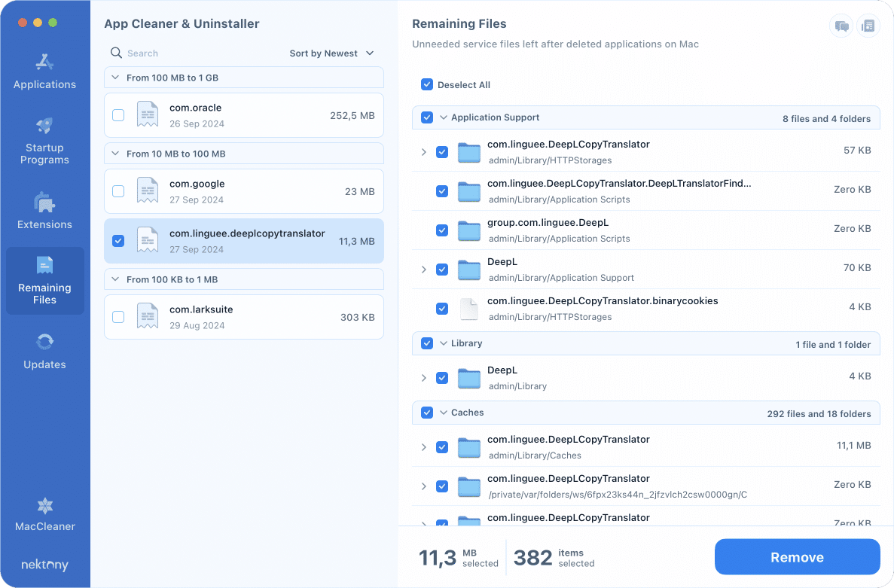This screenshot has height=588, width=894.
Task: Open the Applications section icon
Action: point(44,62)
